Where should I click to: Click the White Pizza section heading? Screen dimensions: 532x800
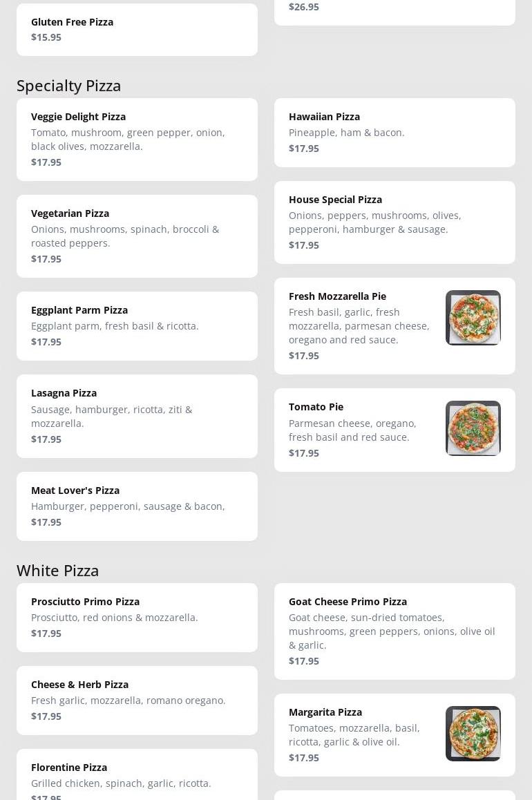[x=58, y=571]
